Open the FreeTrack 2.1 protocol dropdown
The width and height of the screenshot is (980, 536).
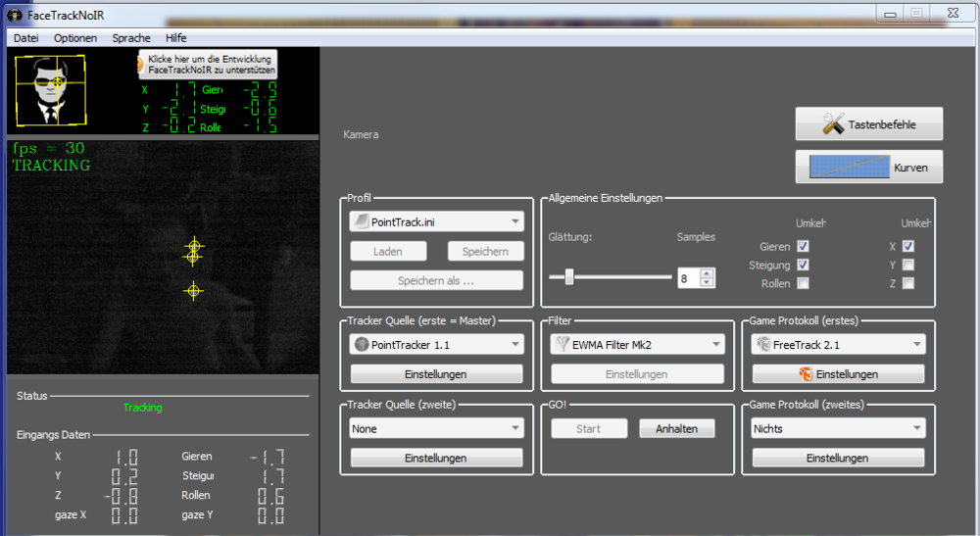(x=838, y=344)
